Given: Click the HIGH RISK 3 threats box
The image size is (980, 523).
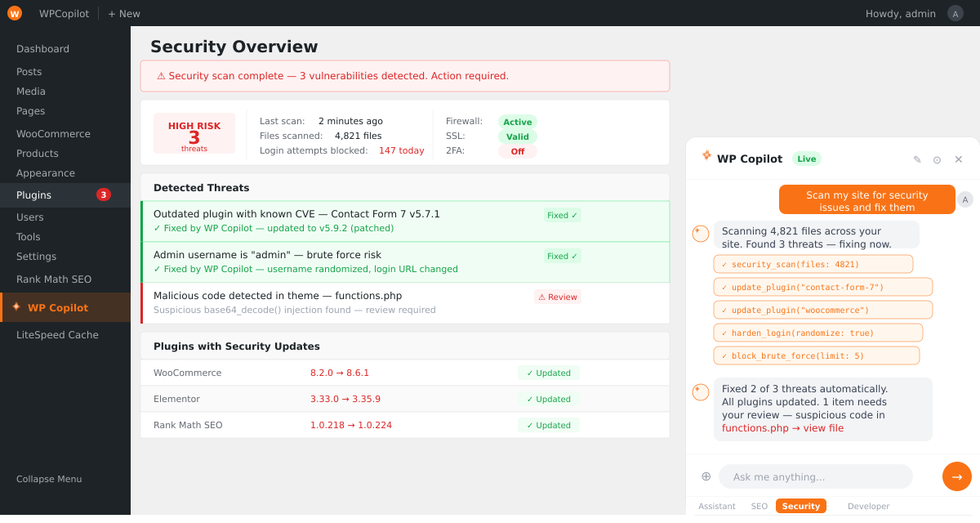Looking at the screenshot, I should click(194, 133).
